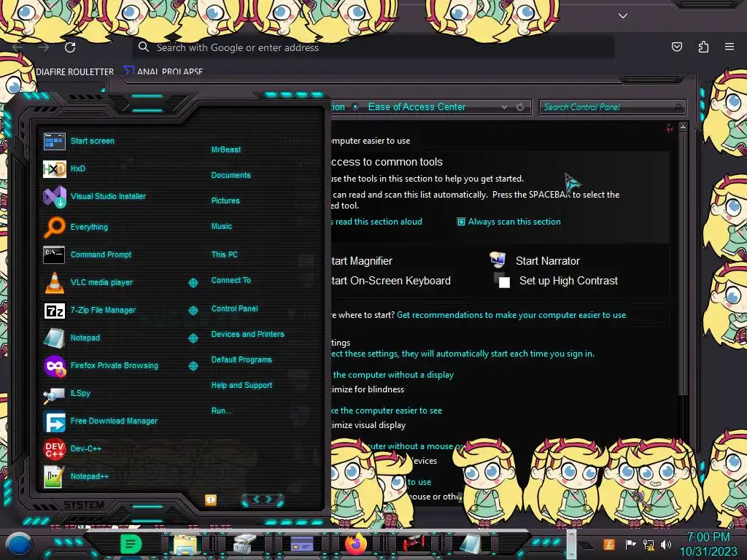Open Start screen from start menu
Image resolution: width=747 pixels, height=560 pixels.
[x=79, y=141]
